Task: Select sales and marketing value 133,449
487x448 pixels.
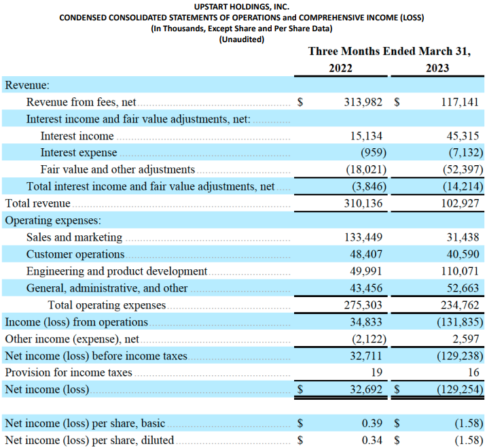Action: tap(363, 237)
